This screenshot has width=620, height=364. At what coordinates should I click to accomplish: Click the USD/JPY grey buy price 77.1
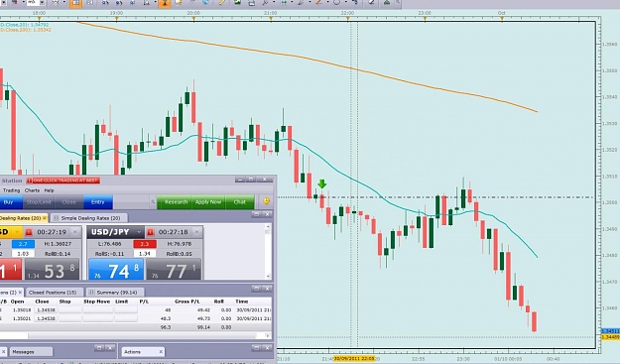coord(174,270)
